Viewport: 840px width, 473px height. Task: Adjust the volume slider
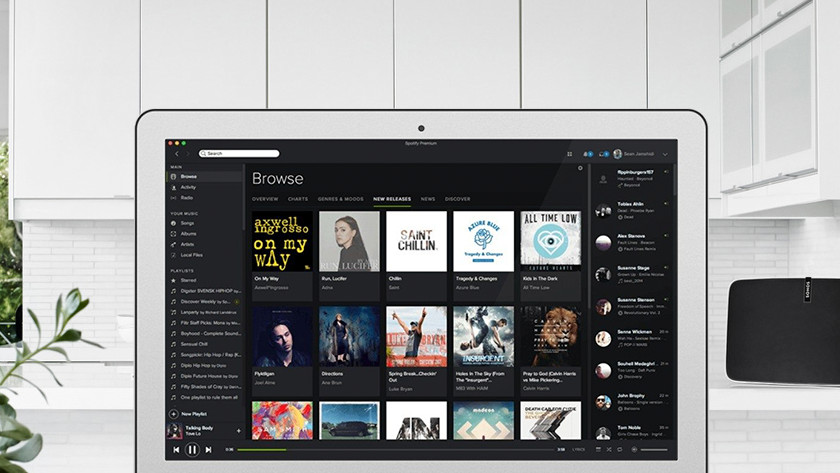coord(654,450)
